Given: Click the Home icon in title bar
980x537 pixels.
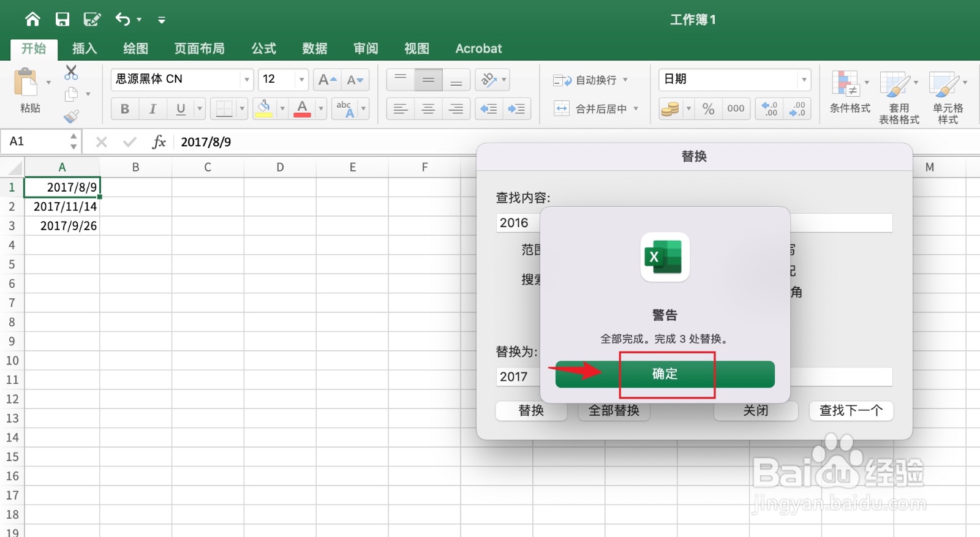Looking at the screenshot, I should 32,20.
